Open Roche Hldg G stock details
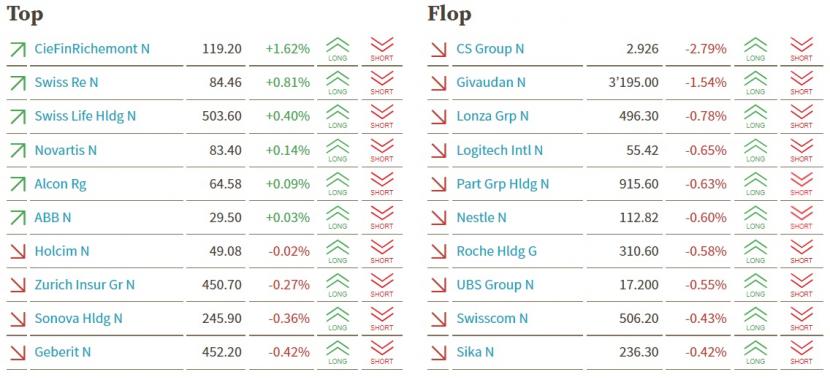This screenshot has height=380, width=830. 497,251
